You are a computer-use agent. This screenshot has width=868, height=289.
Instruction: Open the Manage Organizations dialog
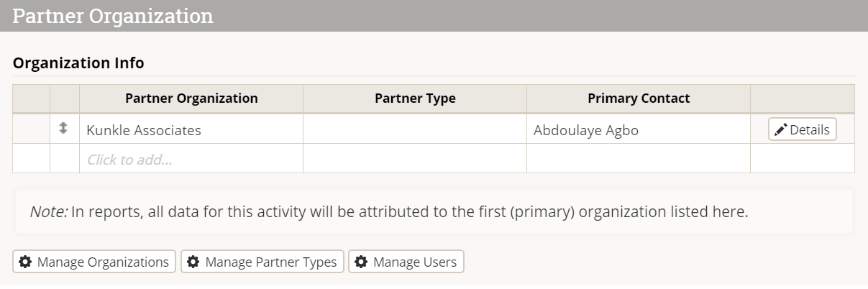[x=94, y=262]
